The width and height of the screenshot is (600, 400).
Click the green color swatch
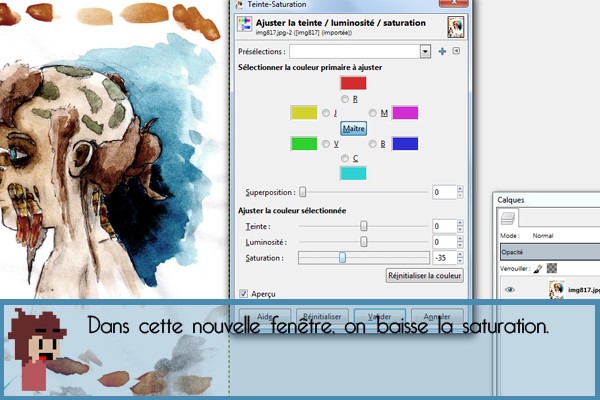[x=304, y=144]
